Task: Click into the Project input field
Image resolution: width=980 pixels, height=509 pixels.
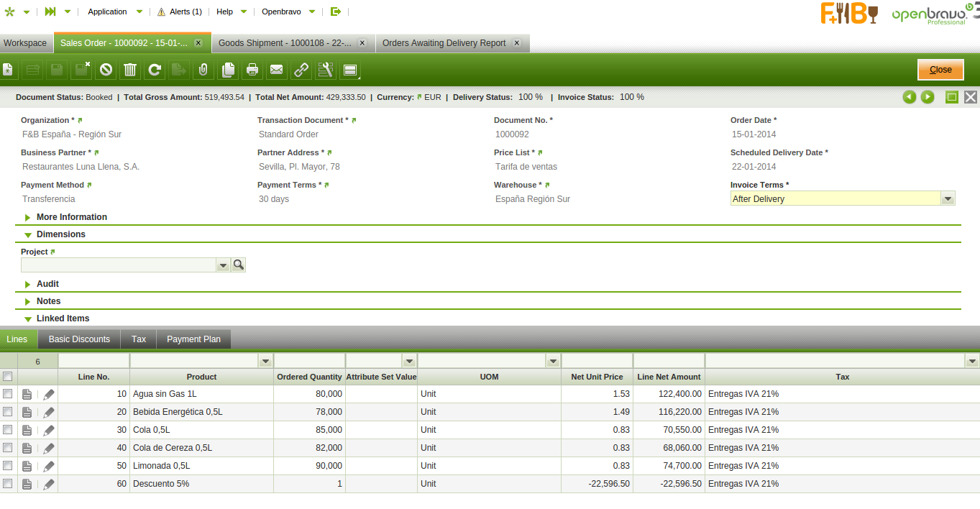Action: tap(119, 265)
